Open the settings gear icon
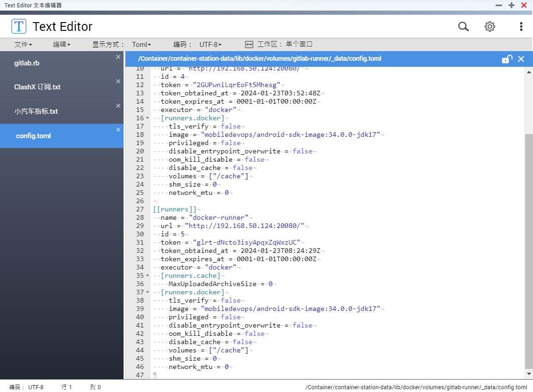Image resolution: width=533 pixels, height=392 pixels. tap(490, 27)
